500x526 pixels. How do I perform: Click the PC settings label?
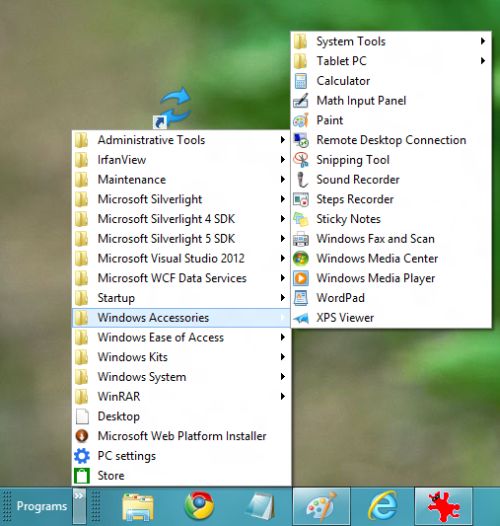[127, 456]
